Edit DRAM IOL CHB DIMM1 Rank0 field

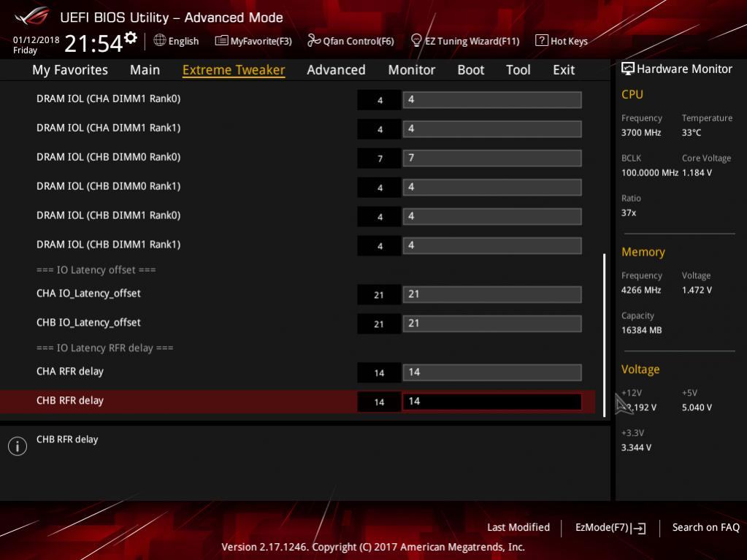click(x=492, y=216)
